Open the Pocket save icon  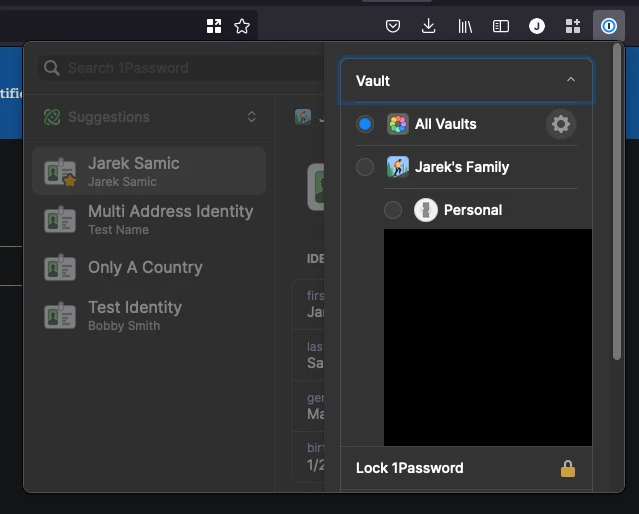pos(393,26)
